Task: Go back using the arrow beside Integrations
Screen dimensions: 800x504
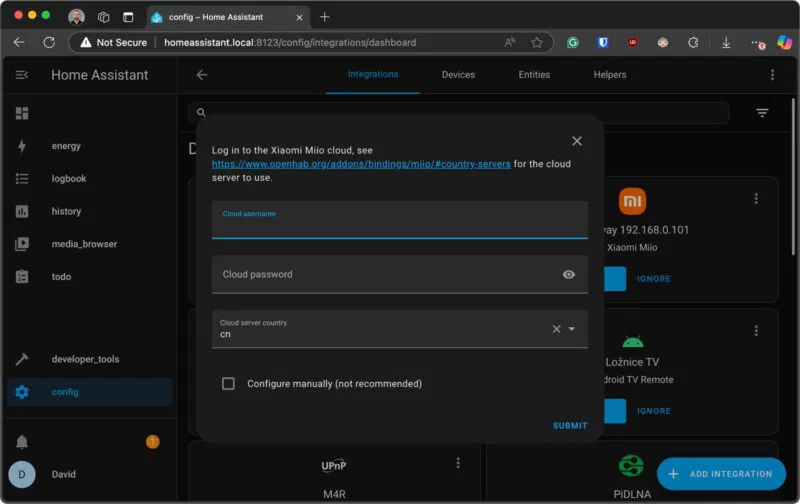Action: pyautogui.click(x=202, y=75)
